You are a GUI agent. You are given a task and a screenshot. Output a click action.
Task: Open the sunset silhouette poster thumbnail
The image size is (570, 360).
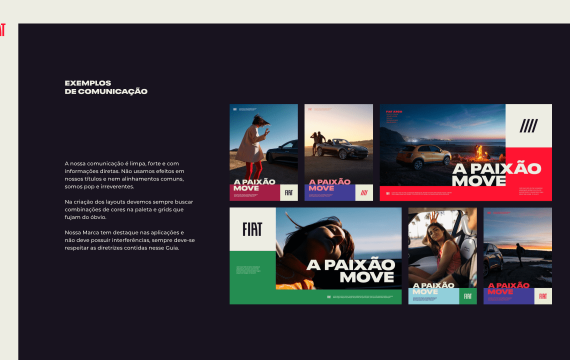click(518, 256)
